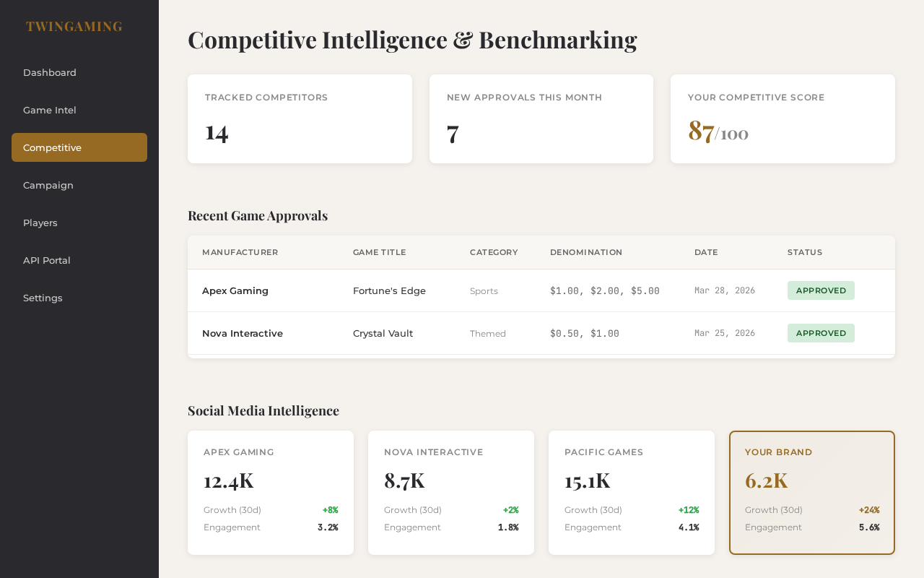Click the Crystal Vault game title
The height and width of the screenshot is (578, 924).
click(x=383, y=334)
